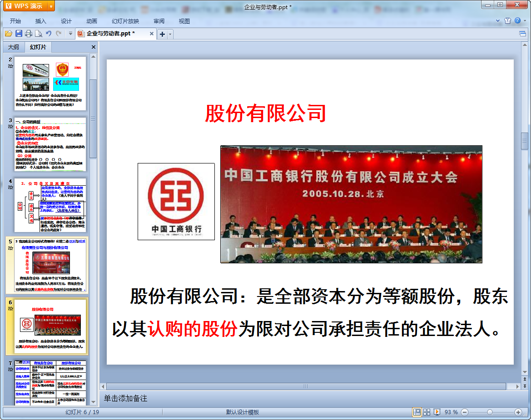Click the animation star under slide 3 number
Viewport: 531px width, 420px height.
pyautogui.click(x=10, y=126)
